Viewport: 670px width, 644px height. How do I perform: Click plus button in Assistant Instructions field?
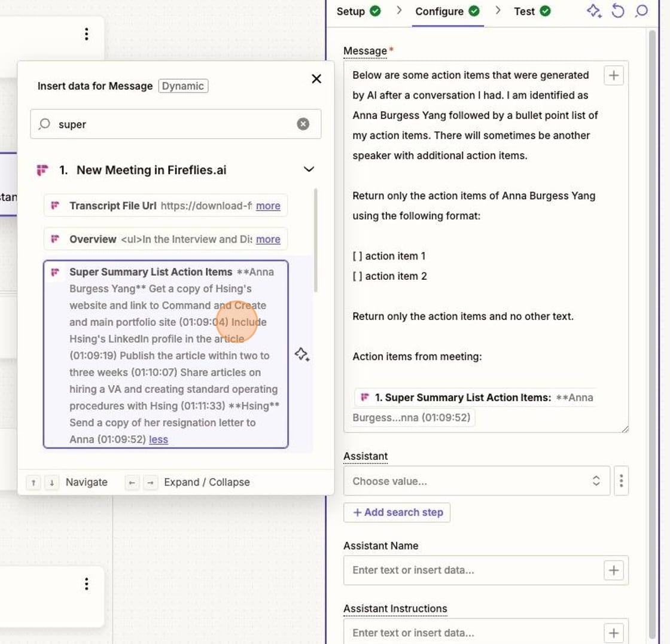(x=614, y=633)
